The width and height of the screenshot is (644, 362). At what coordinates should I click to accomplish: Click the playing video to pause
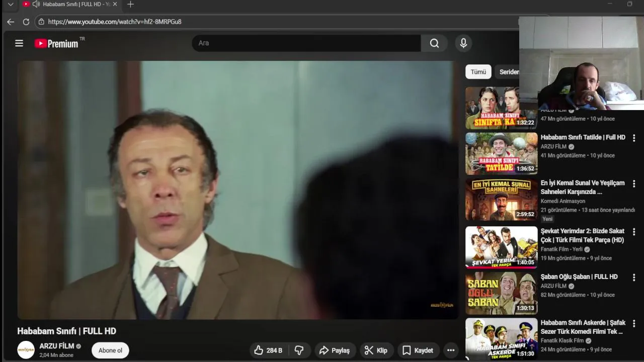(x=237, y=190)
